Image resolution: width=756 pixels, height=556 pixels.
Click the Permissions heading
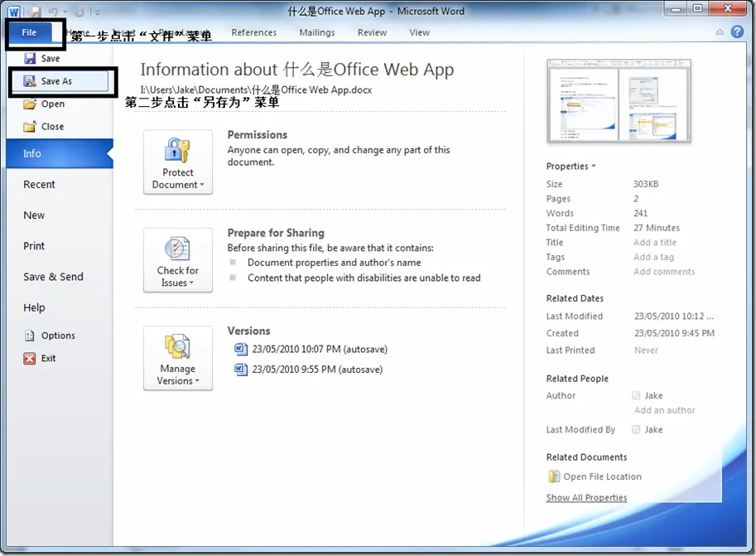tap(257, 135)
